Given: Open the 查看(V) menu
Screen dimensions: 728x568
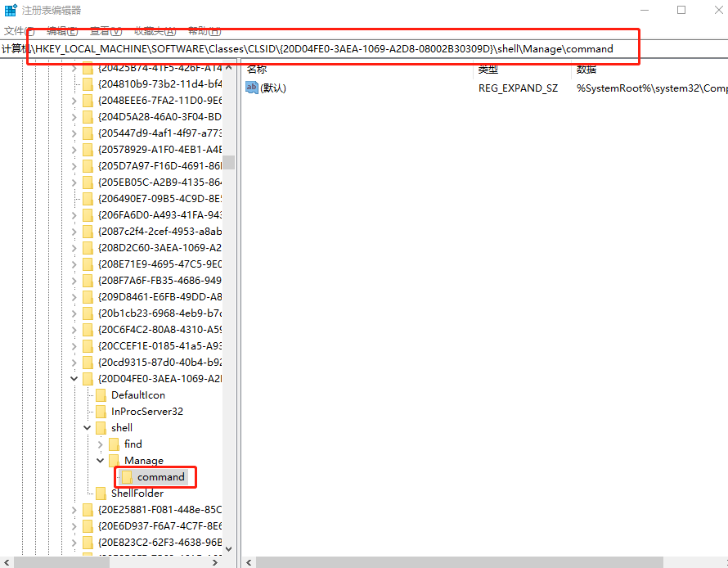Looking at the screenshot, I should [x=106, y=31].
